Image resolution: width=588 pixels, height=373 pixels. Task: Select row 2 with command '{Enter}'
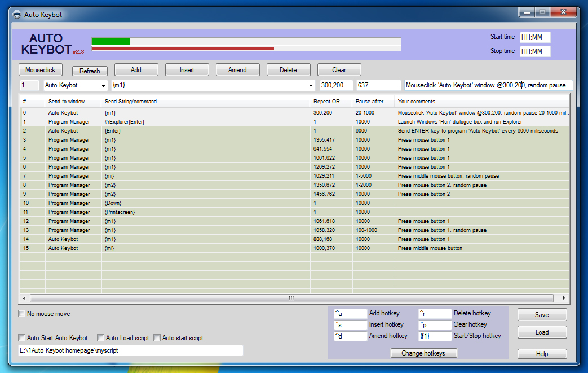pos(294,130)
